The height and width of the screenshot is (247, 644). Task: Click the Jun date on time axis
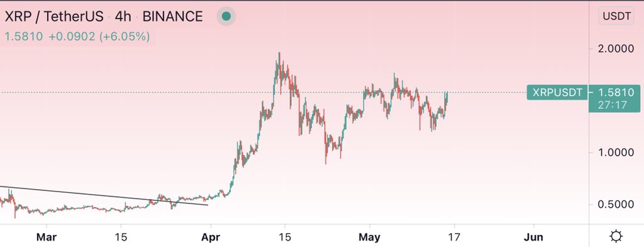pos(533,238)
